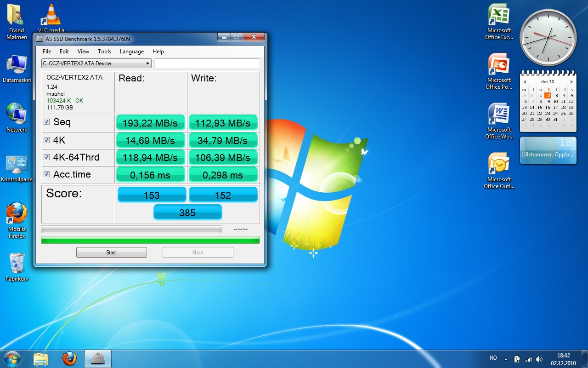The image size is (588, 368).
Task: Click the 111,79 GB capacity text
Action: [x=60, y=108]
